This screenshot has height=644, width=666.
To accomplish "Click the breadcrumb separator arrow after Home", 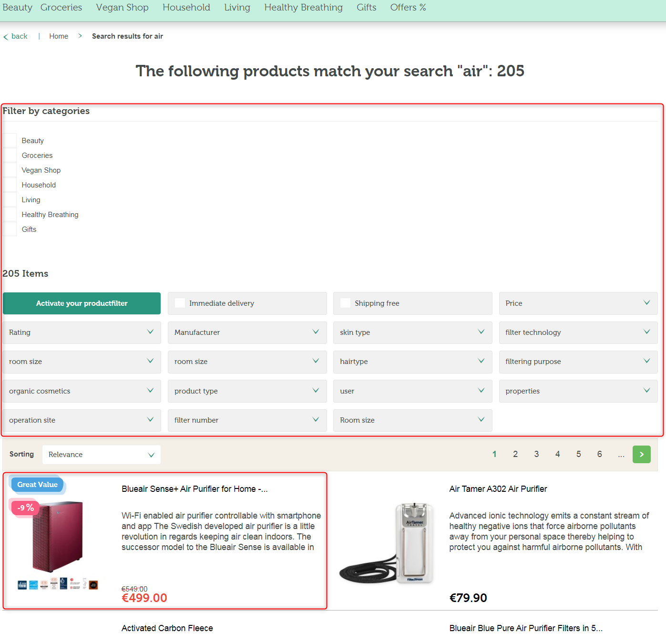I will tap(80, 36).
